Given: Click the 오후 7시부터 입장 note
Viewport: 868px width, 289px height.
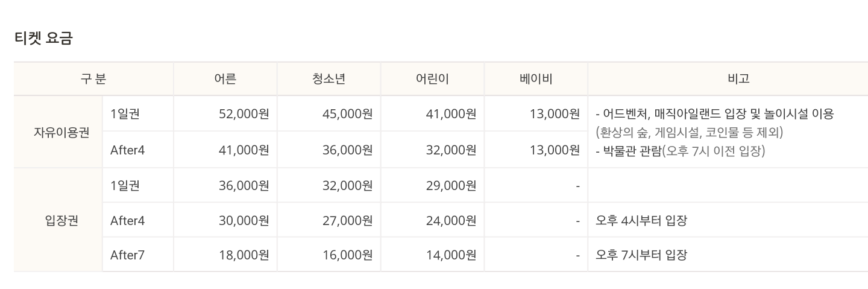Looking at the screenshot, I should click(641, 255).
